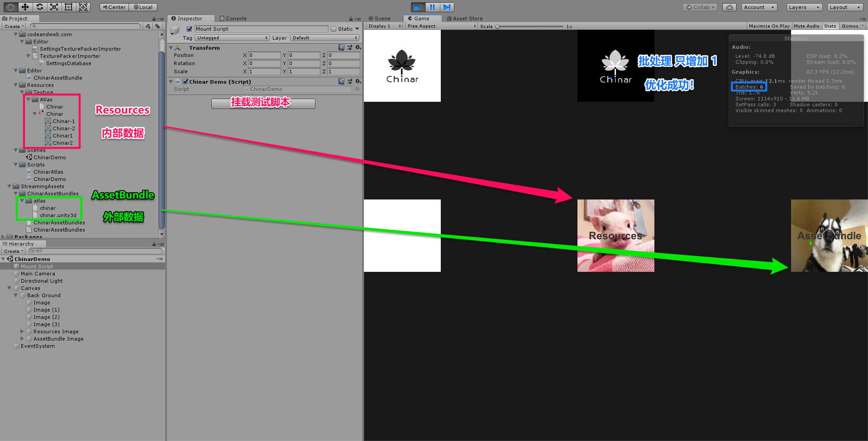This screenshot has height=441, width=868.
Task: Toggle Local handle rotation
Action: (x=143, y=7)
